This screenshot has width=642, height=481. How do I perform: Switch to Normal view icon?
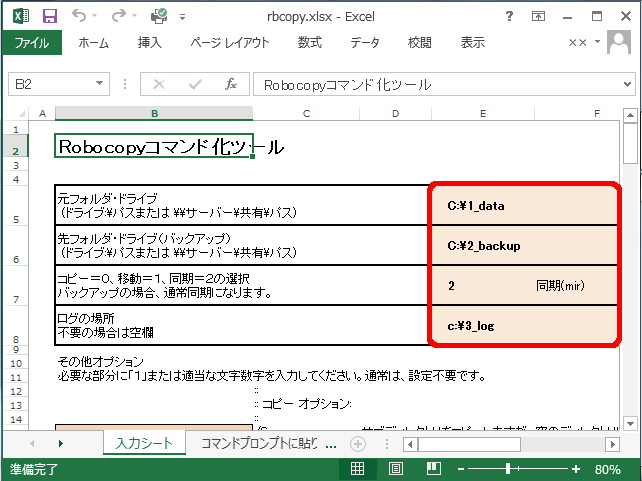357,469
